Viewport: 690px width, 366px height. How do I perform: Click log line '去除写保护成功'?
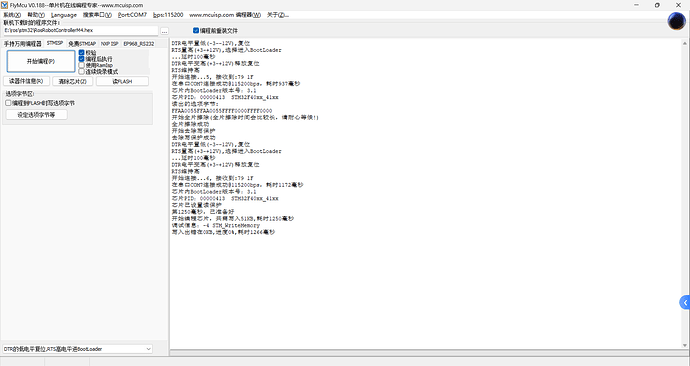[194, 138]
